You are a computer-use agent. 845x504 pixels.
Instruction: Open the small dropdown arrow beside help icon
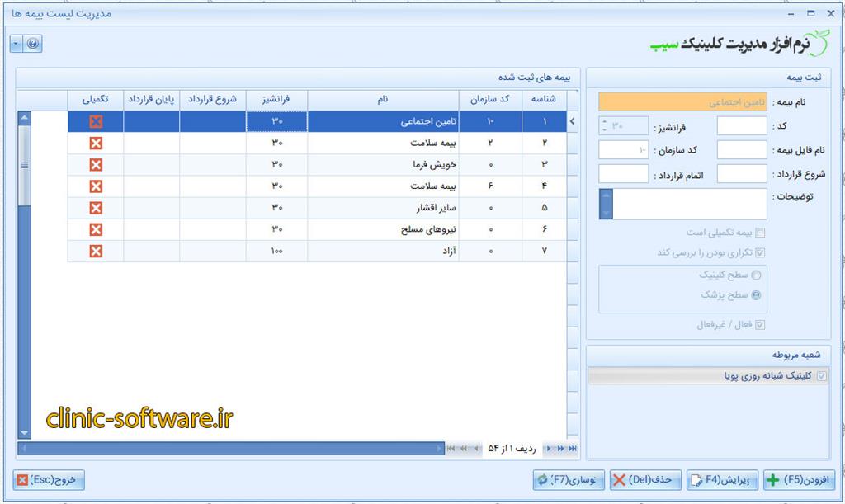pos(17,45)
